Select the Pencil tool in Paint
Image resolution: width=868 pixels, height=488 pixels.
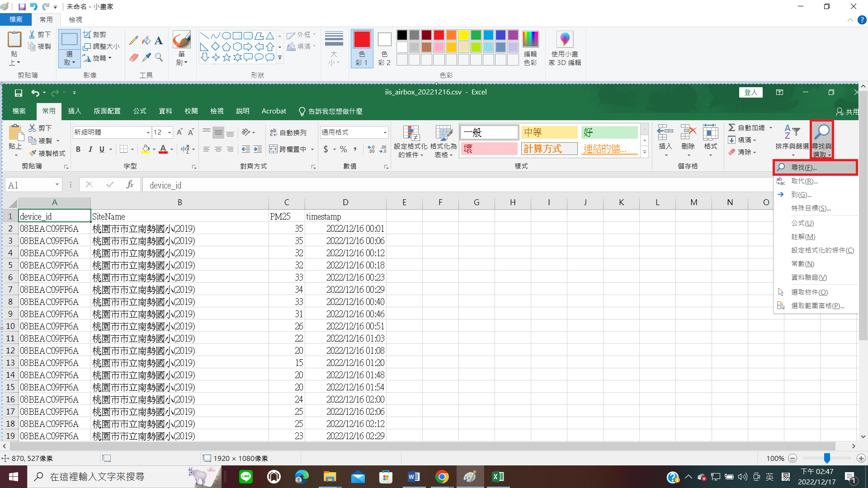(x=133, y=41)
